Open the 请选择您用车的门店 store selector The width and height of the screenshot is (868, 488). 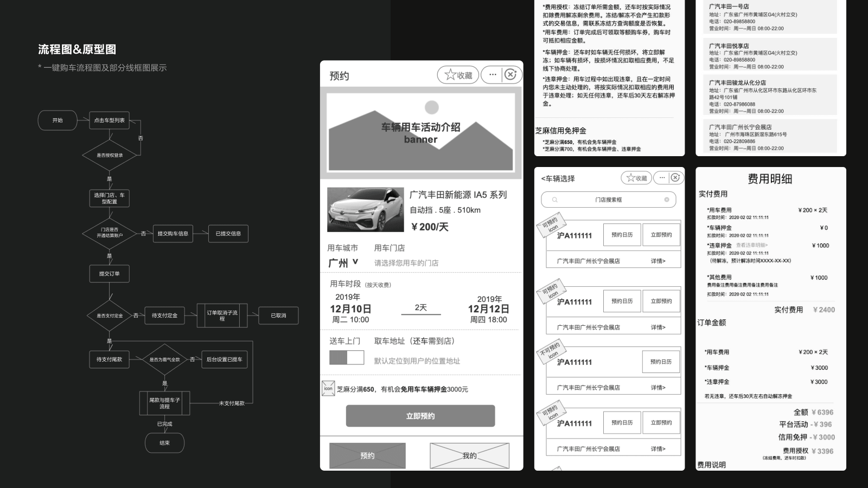pos(406,263)
